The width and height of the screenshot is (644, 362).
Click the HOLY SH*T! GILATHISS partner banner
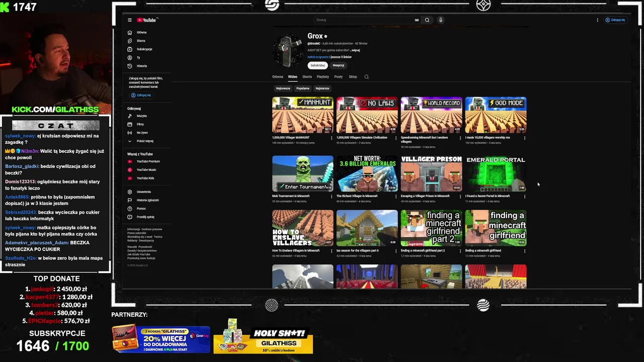pos(263,336)
